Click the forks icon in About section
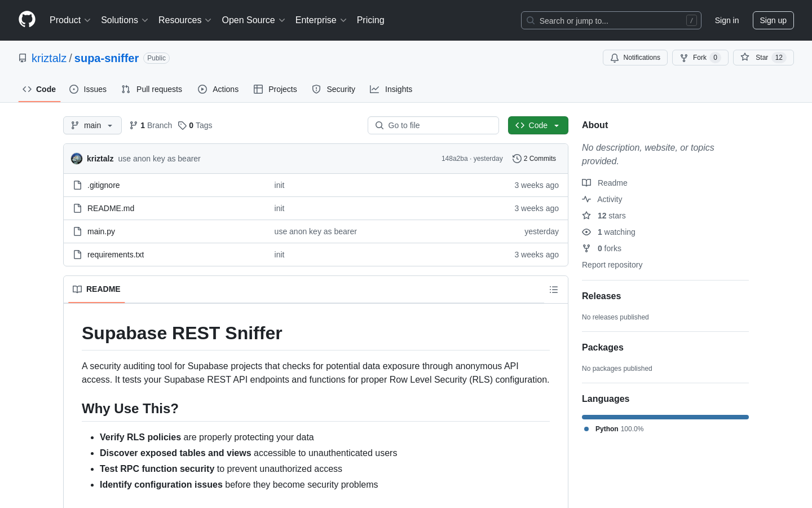The image size is (812, 508). tap(586, 248)
